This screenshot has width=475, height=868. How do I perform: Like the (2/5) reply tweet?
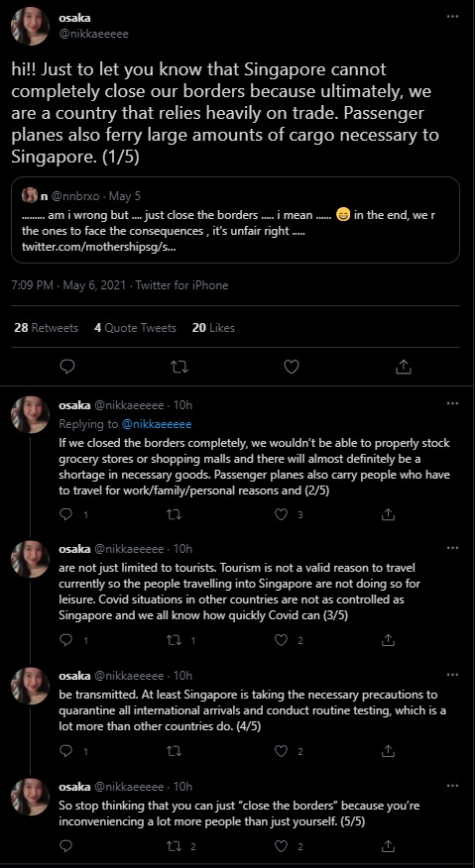pos(282,514)
